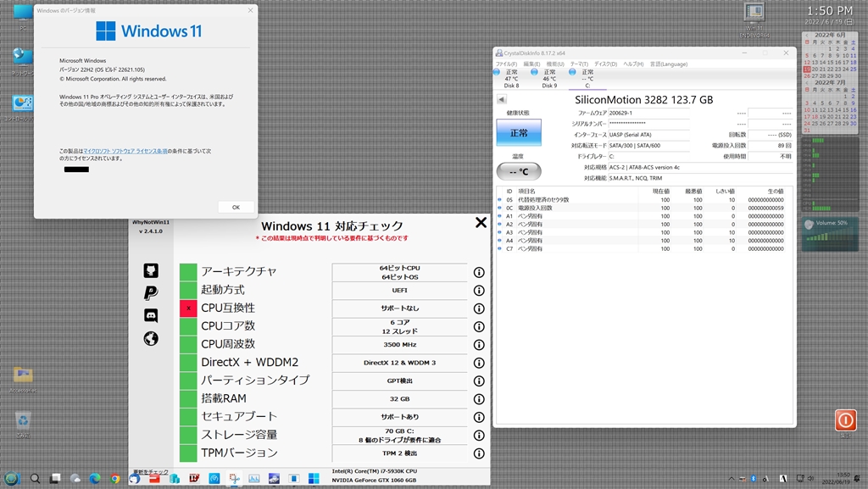Click the PayPal donation icon
868x489 pixels.
coord(151,293)
